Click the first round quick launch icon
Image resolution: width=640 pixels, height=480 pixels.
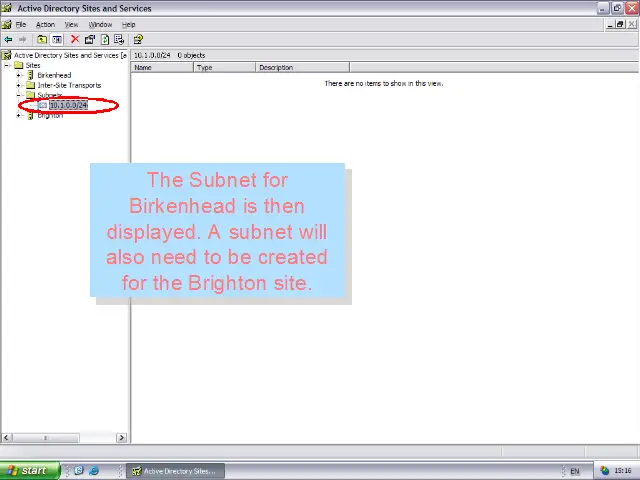(79, 471)
